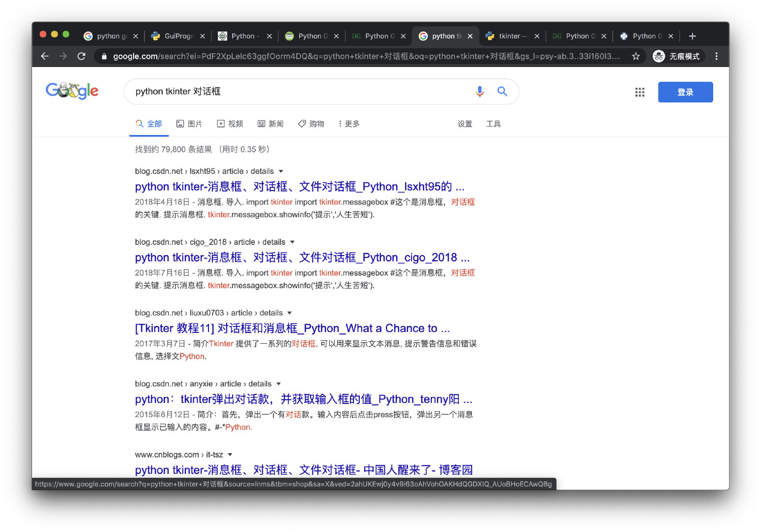Click breadcrumb "www.cnblogs.com › it-tsz"
This screenshot has height=532, width=761.
[179, 455]
